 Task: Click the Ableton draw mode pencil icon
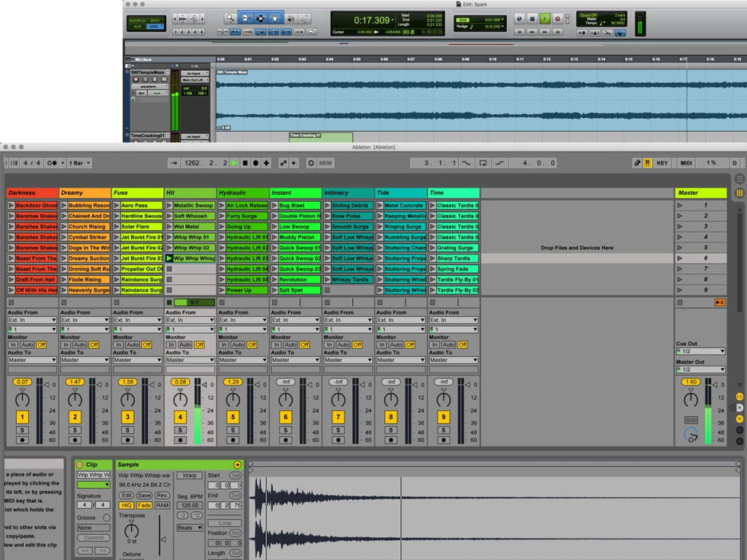tap(637, 163)
